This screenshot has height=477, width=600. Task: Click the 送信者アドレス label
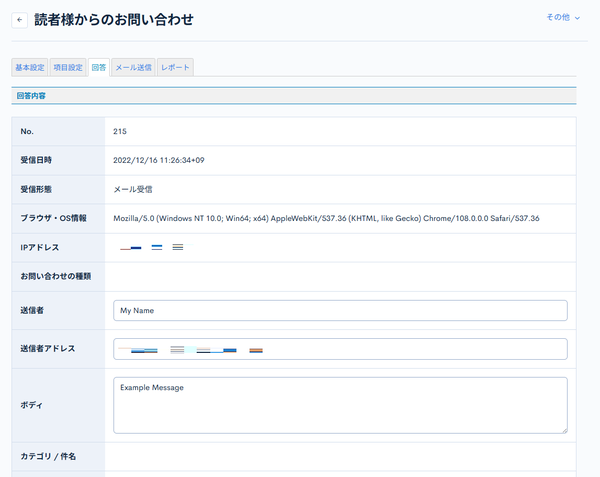pos(48,348)
